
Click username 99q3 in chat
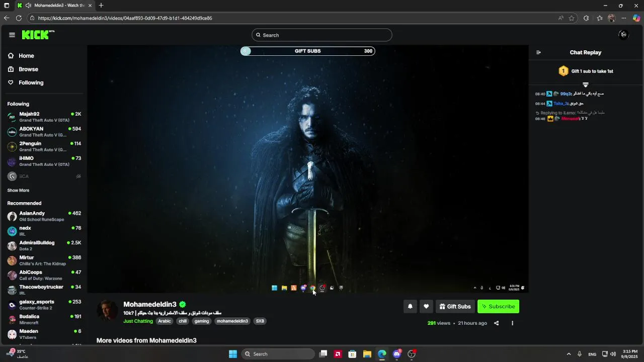566,94
